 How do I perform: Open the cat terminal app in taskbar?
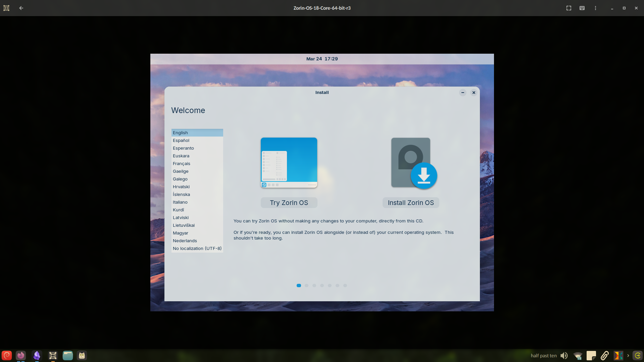[x=82, y=355]
